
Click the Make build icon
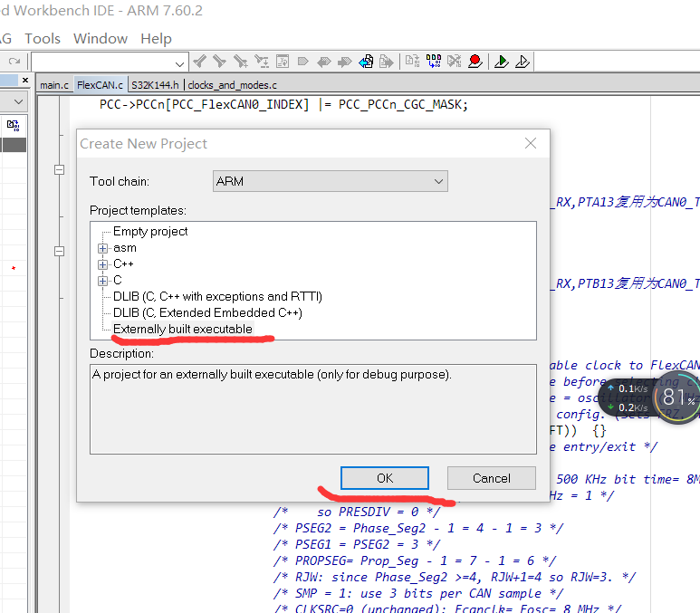click(x=434, y=62)
